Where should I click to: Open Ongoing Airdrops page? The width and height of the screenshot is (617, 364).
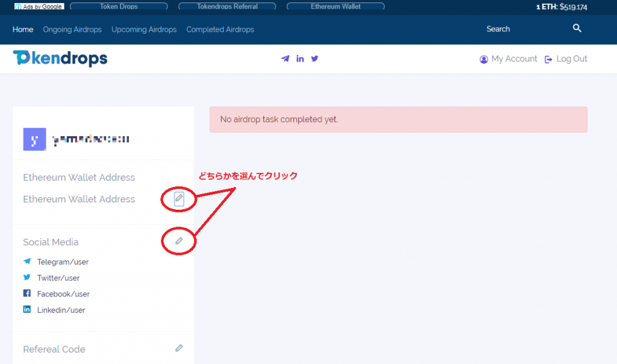[72, 30]
